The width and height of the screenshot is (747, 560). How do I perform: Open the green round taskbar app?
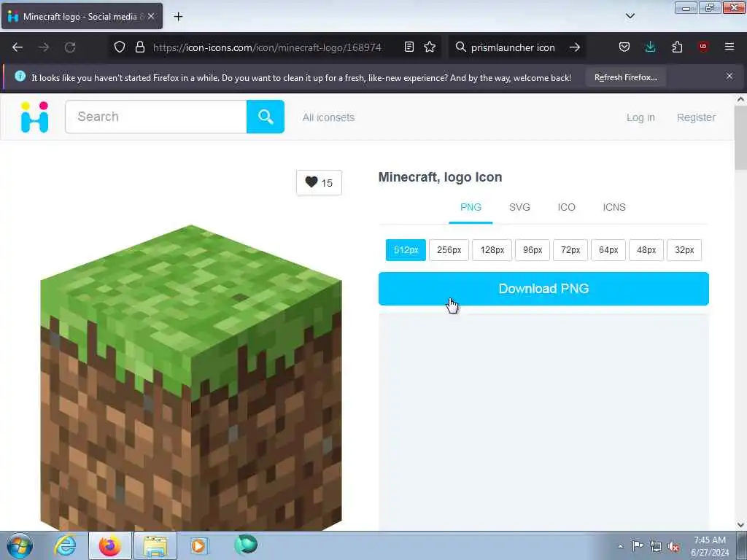[x=246, y=545]
